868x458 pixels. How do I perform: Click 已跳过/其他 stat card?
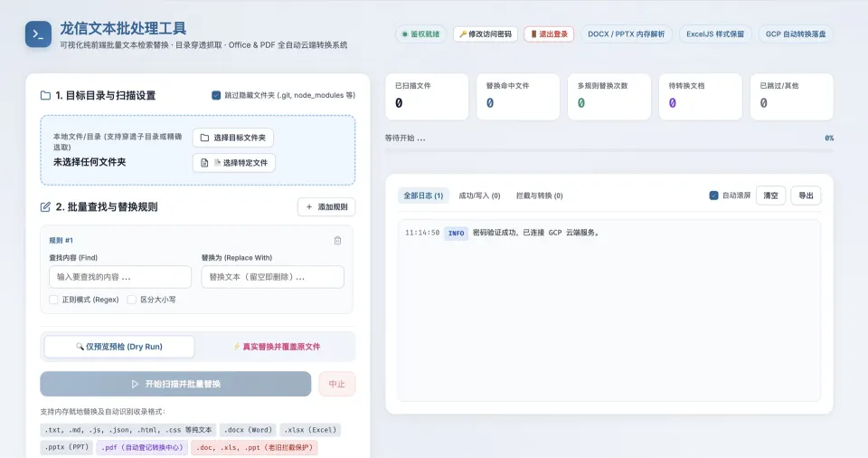click(792, 97)
